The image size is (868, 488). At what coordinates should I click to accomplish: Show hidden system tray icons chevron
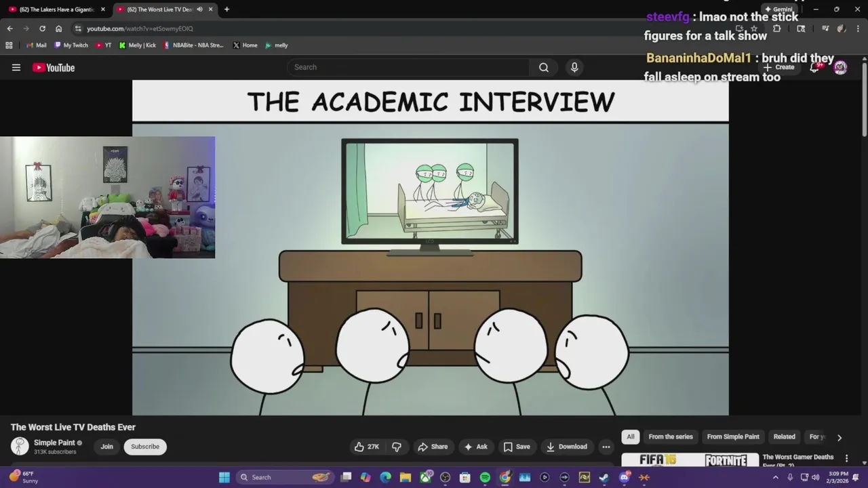[776, 477]
